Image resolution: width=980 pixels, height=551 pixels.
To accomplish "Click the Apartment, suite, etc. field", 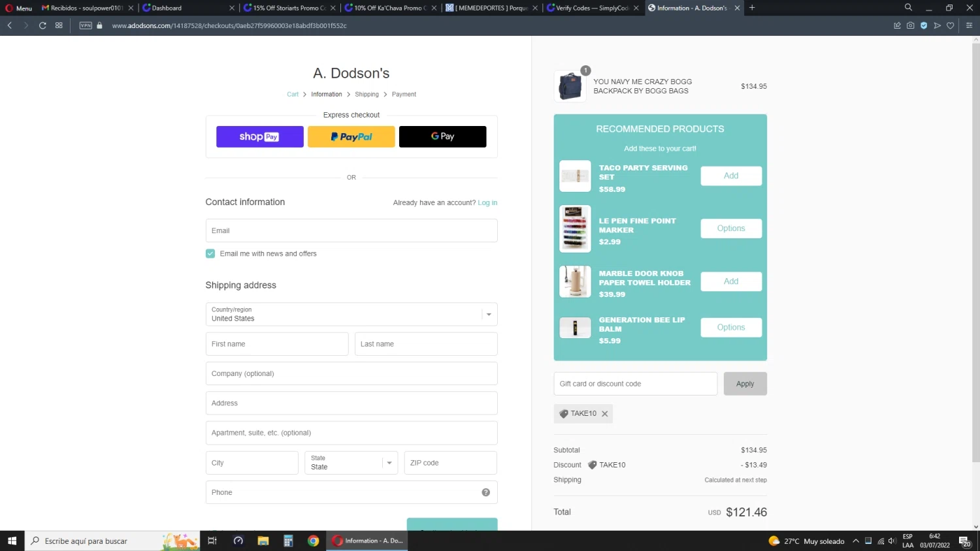I will 351,433.
